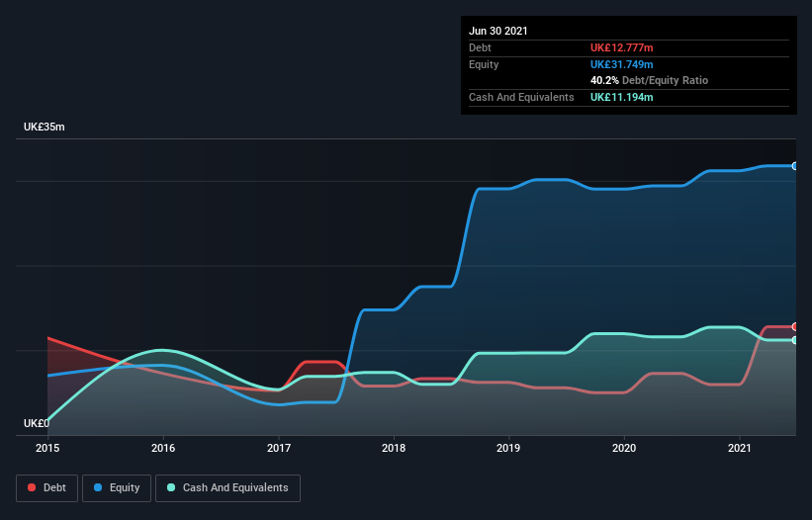812x520 pixels.
Task: Click the 2015 x-axis label
Action: coord(47,448)
